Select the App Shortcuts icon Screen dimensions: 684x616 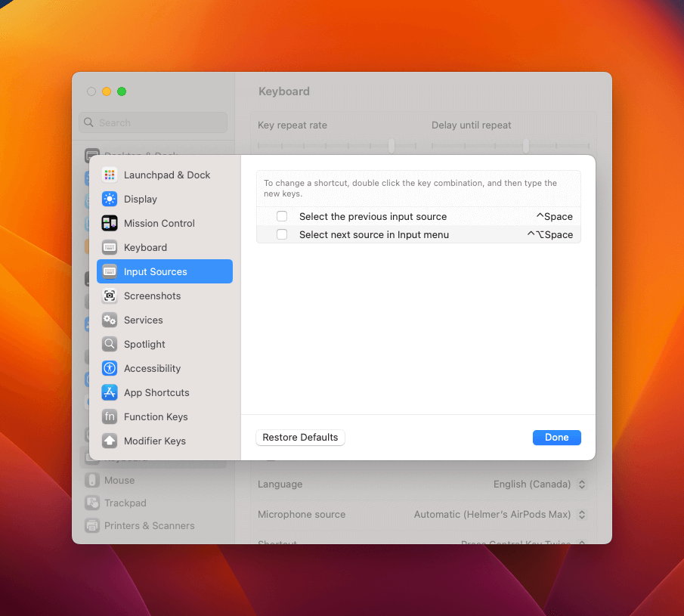pyautogui.click(x=110, y=392)
